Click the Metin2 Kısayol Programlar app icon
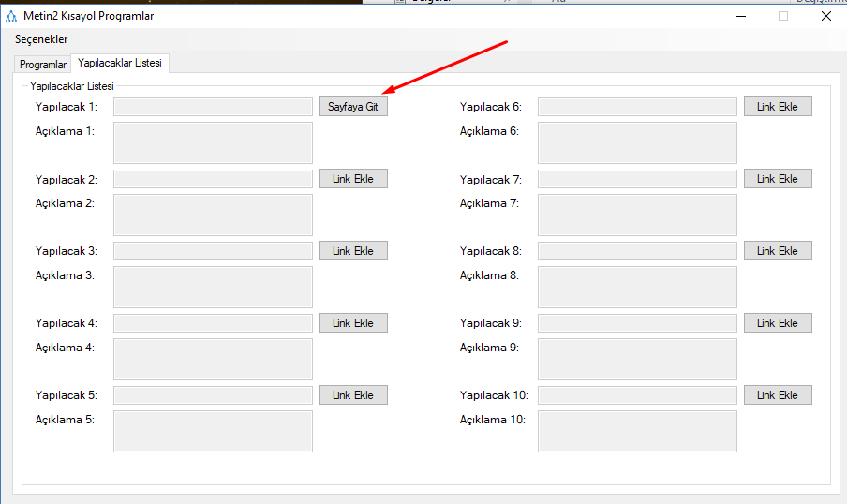847x504 pixels. pyautogui.click(x=11, y=16)
